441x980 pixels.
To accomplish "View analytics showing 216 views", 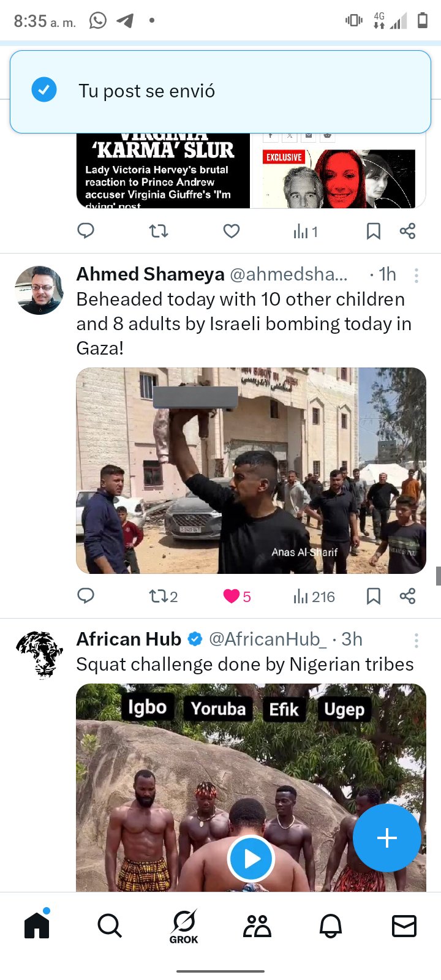I will (x=314, y=597).
